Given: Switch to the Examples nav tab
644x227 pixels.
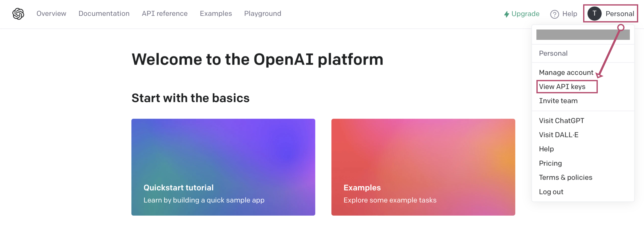Looking at the screenshot, I should click(x=216, y=14).
